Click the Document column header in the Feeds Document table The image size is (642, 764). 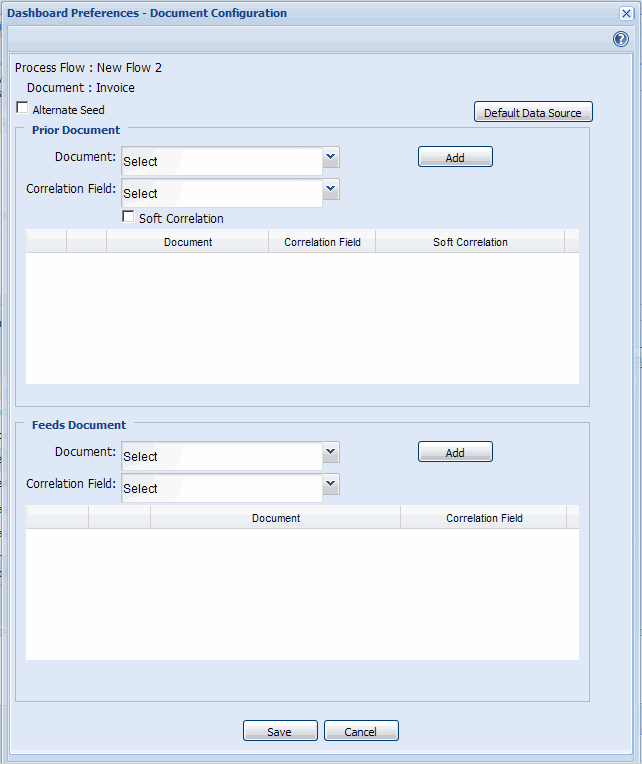pos(276,517)
